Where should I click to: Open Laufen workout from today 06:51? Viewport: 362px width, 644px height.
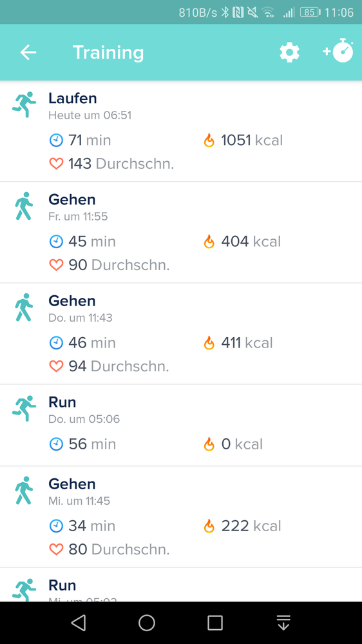click(181, 131)
